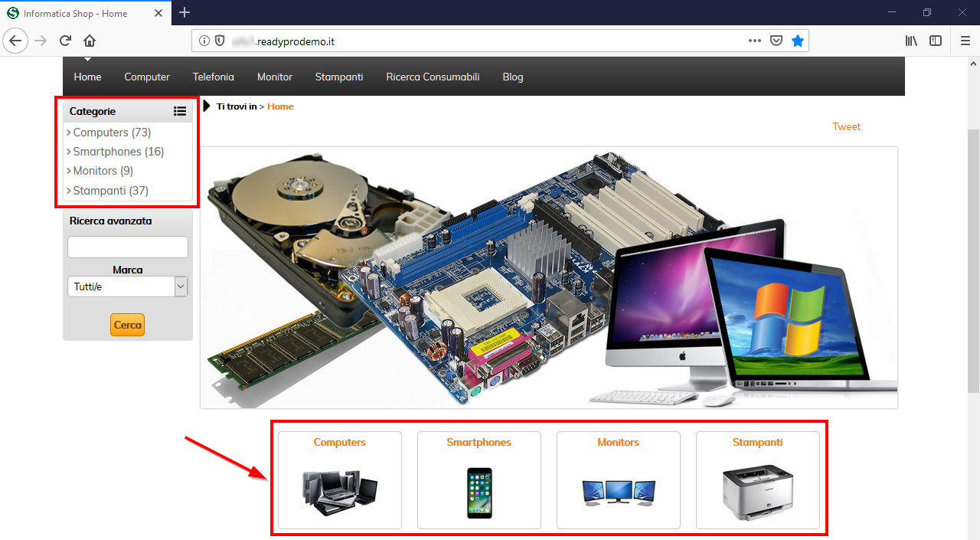Toggle the bookmark star for this page
Image resolution: width=980 pixels, height=540 pixels.
point(798,41)
